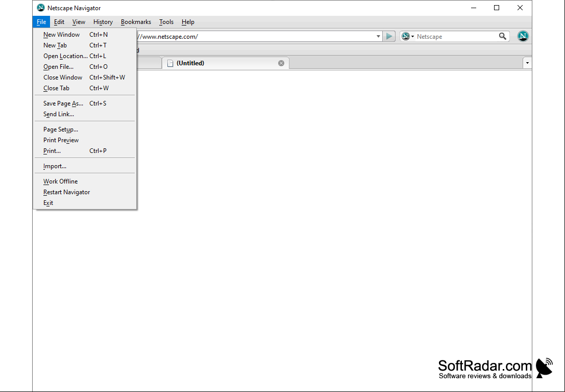Select the (Untitled) tab
The width and height of the screenshot is (565, 392).
point(226,63)
